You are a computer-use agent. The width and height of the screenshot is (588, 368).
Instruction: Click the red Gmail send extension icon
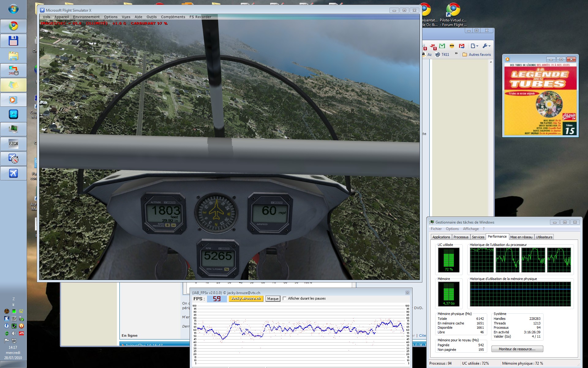462,46
